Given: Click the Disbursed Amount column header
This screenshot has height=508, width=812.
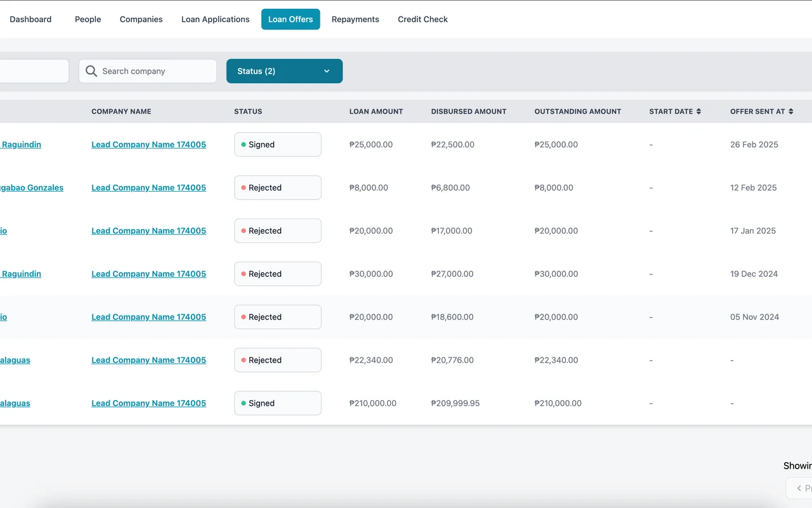Looking at the screenshot, I should (x=469, y=111).
